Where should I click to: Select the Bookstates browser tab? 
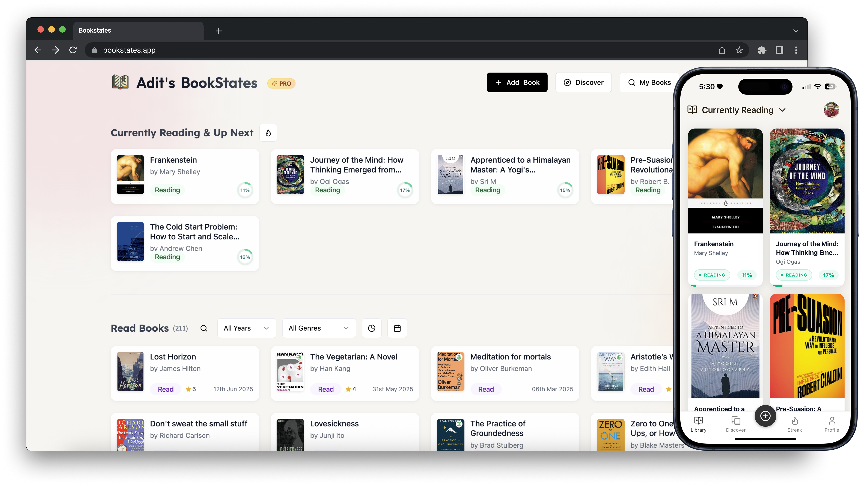(x=138, y=31)
